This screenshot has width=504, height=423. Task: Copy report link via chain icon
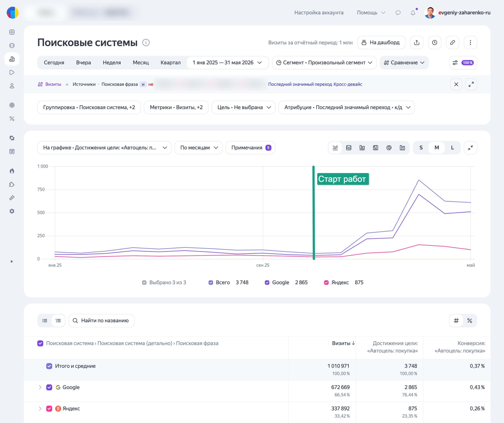[452, 43]
